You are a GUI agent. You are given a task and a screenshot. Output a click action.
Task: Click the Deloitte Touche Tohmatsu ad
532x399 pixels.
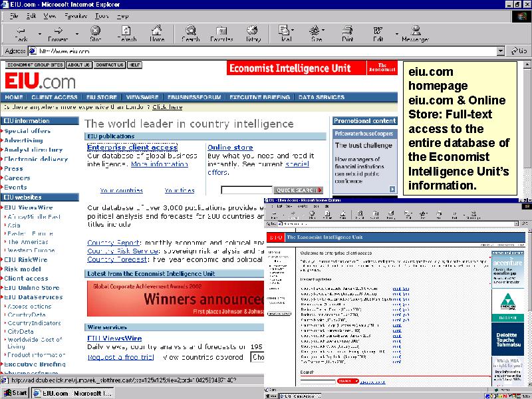507,339
